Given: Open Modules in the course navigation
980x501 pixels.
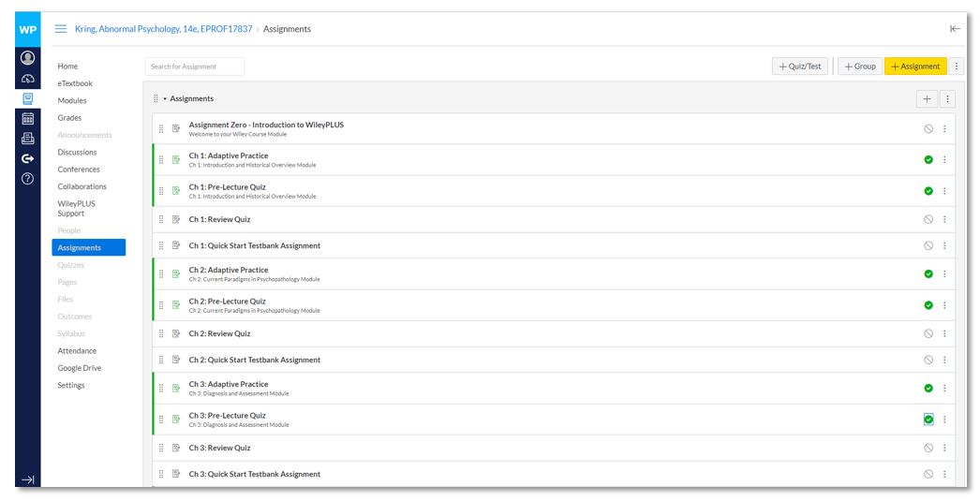Looking at the screenshot, I should 72,100.
